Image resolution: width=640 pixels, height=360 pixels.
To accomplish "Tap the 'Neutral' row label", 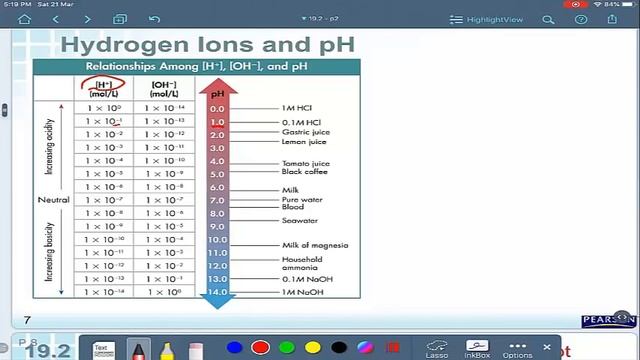I will (x=53, y=200).
